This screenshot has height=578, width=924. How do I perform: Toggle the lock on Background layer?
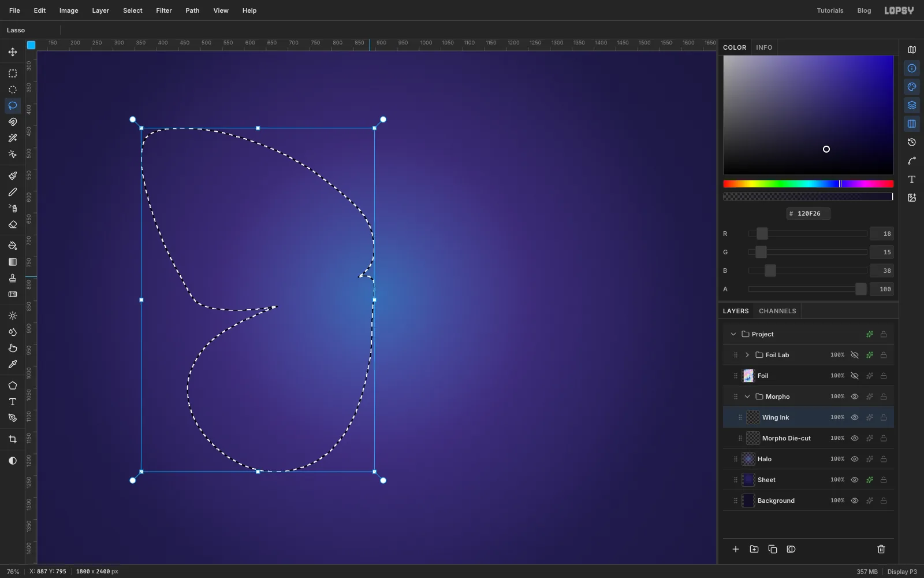point(884,501)
